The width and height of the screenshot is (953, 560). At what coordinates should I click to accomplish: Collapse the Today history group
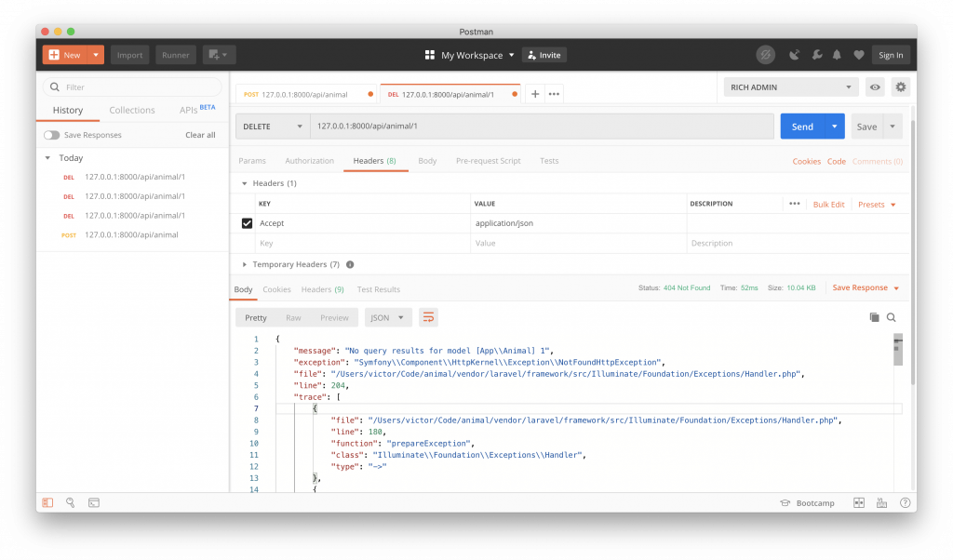47,158
